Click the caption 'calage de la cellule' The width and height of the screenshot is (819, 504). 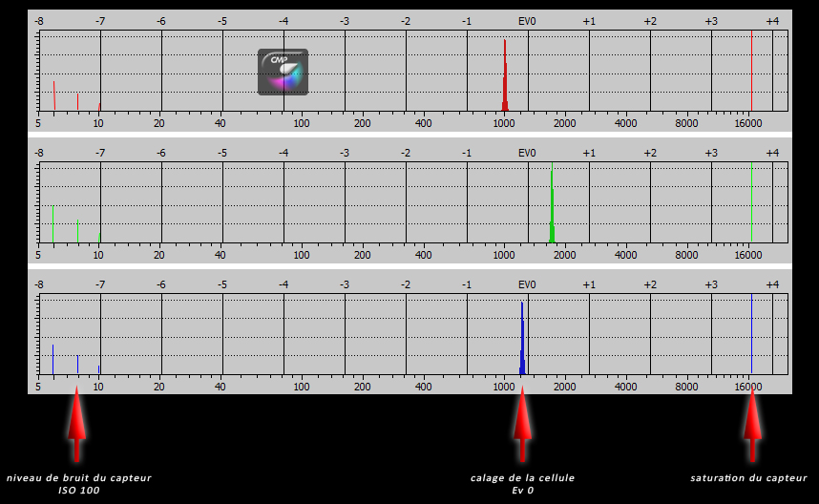(522, 478)
